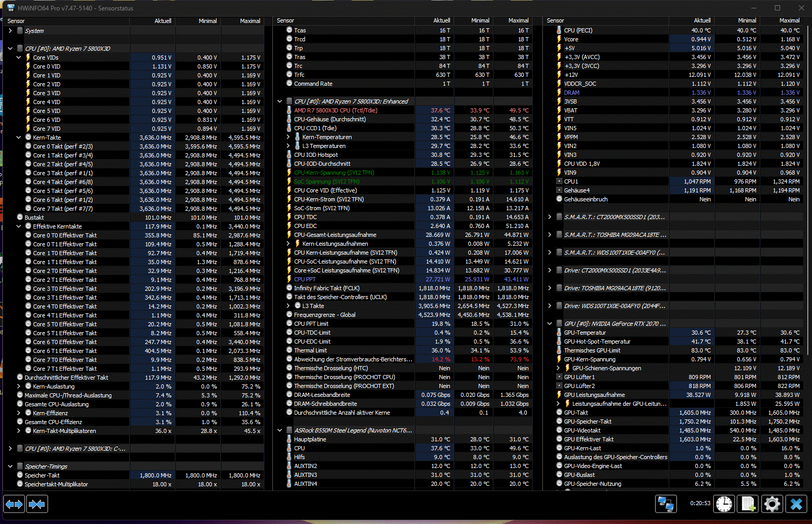This screenshot has width=812, height=524.
Task: Click Minimal column header in middle panel
Action: coord(473,20)
